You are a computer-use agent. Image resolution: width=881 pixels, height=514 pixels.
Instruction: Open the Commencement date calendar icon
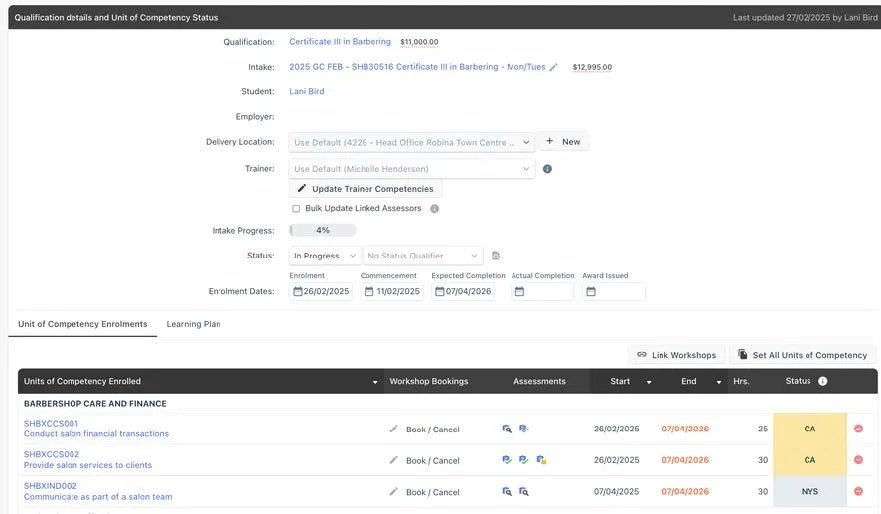tap(369, 292)
